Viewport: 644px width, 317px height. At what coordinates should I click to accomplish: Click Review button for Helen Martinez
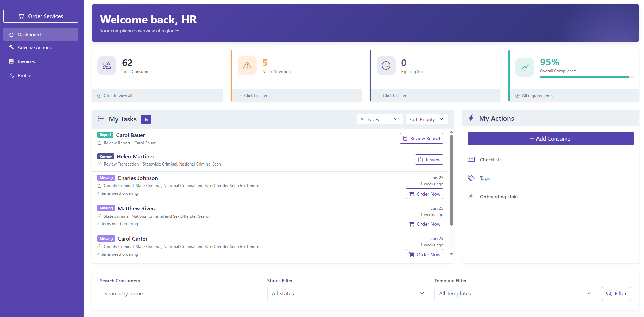[429, 160]
